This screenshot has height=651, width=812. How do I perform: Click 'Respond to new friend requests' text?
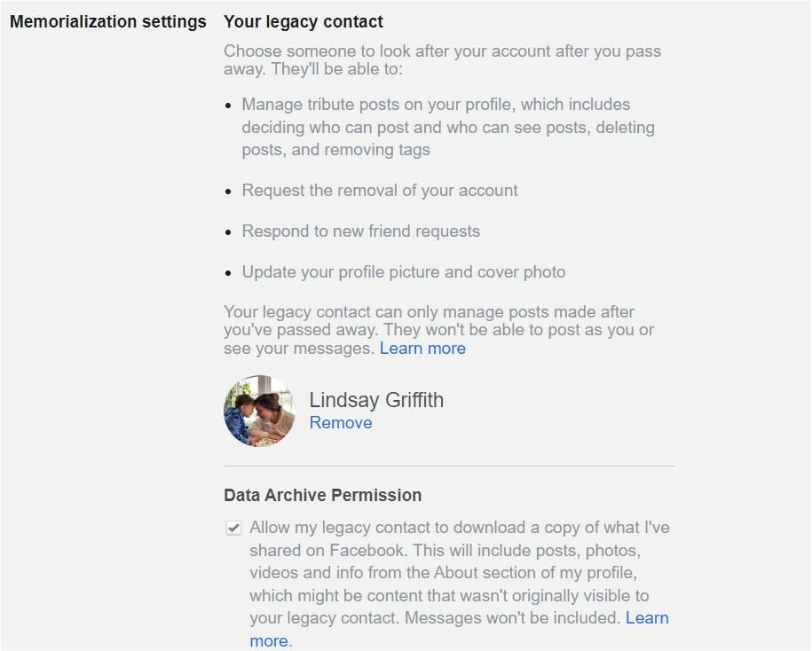pos(361,231)
